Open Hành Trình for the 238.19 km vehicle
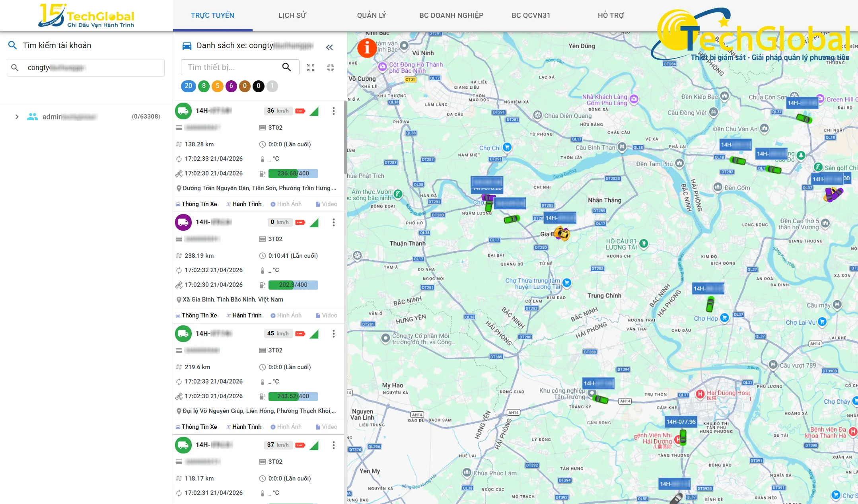The width and height of the screenshot is (858, 504). 244,315
